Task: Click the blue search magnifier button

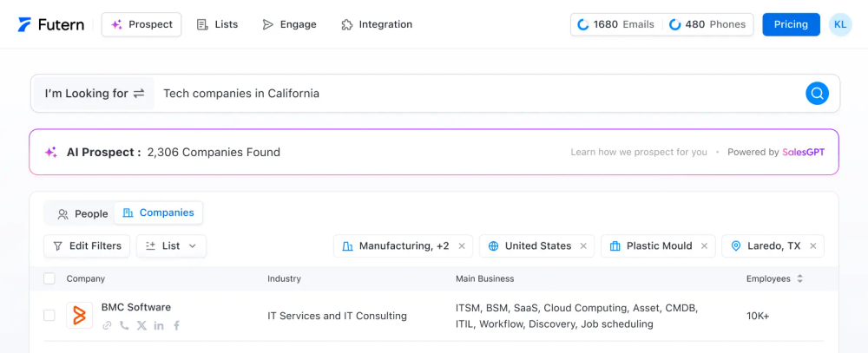Action: pos(817,94)
